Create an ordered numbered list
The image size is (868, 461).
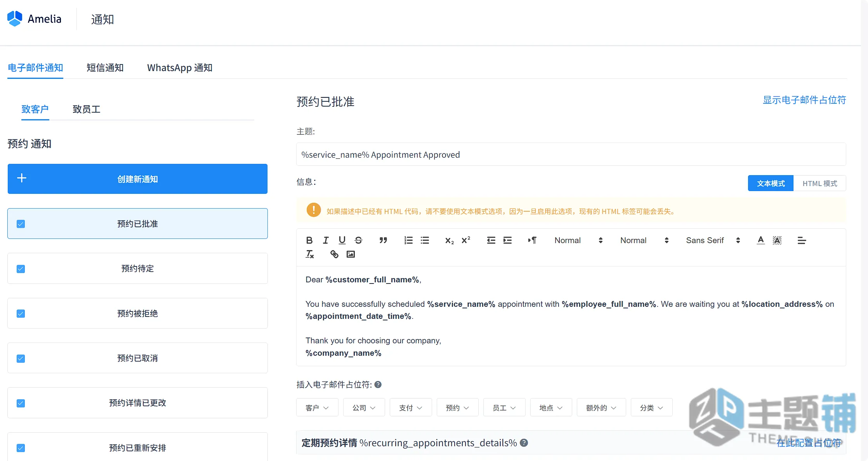[x=408, y=240]
